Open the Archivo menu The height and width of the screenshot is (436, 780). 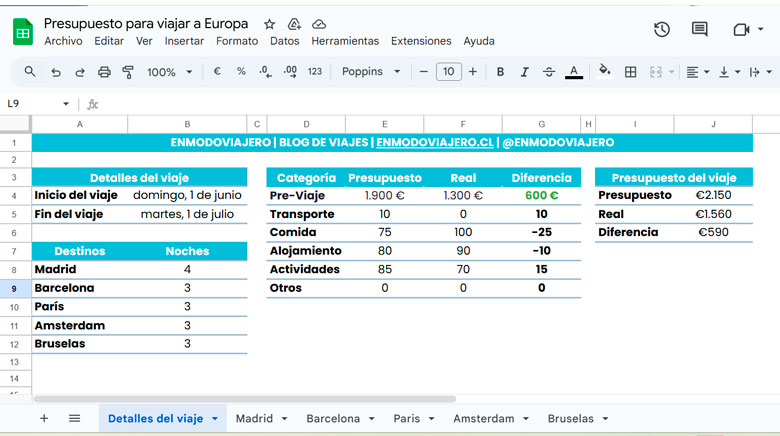click(x=63, y=41)
